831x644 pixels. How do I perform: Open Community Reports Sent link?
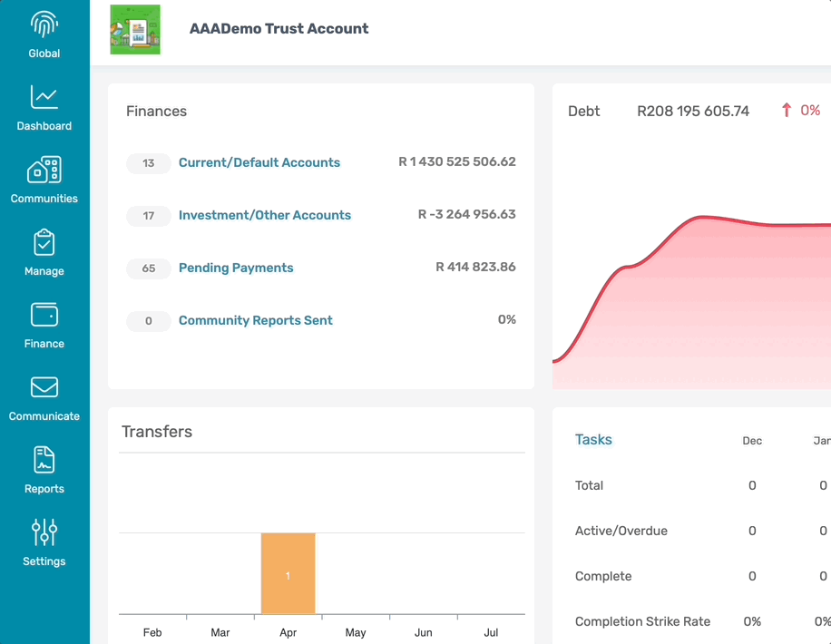(256, 320)
